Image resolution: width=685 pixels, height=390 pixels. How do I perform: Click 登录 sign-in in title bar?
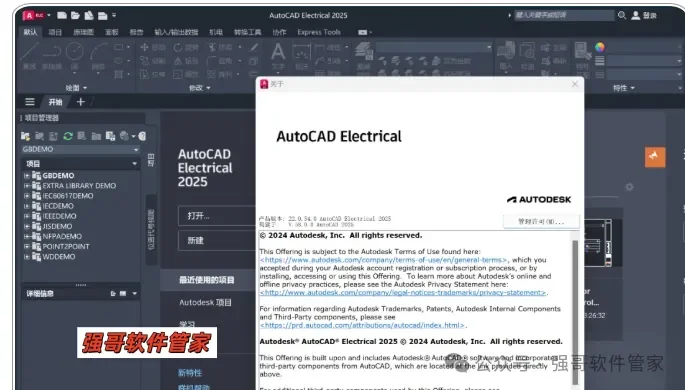[644, 15]
